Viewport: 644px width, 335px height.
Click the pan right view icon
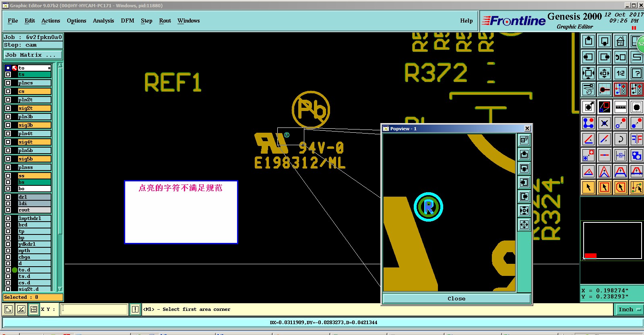pyautogui.click(x=605, y=57)
